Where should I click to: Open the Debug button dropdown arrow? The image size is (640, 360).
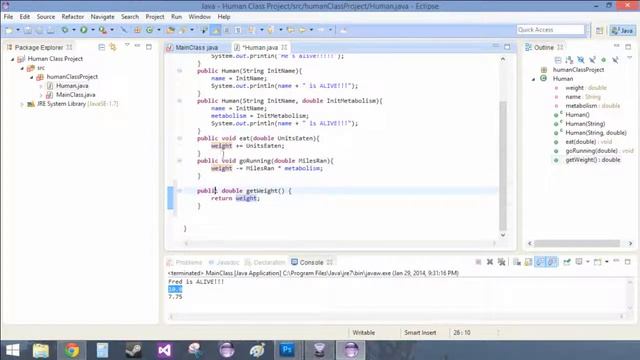coord(74,30)
